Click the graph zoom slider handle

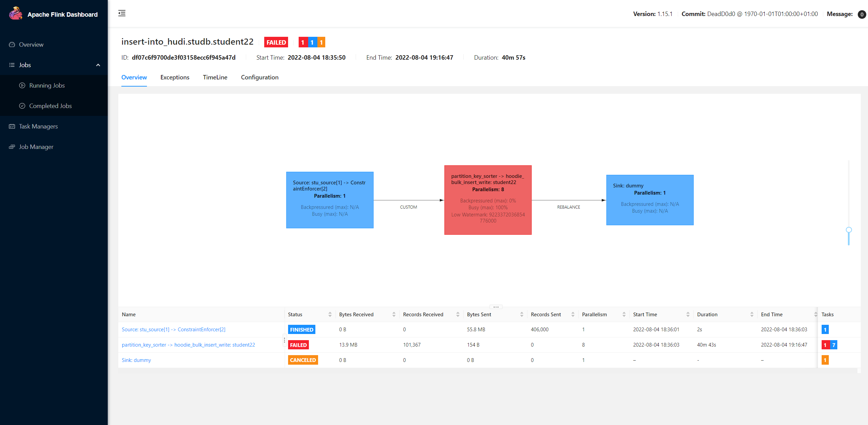pos(849,230)
